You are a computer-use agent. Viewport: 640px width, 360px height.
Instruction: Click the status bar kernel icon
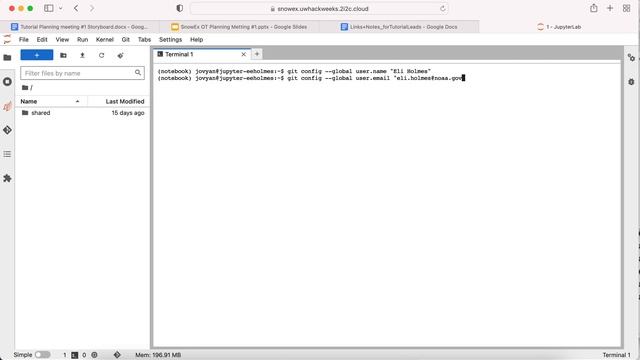94,355
